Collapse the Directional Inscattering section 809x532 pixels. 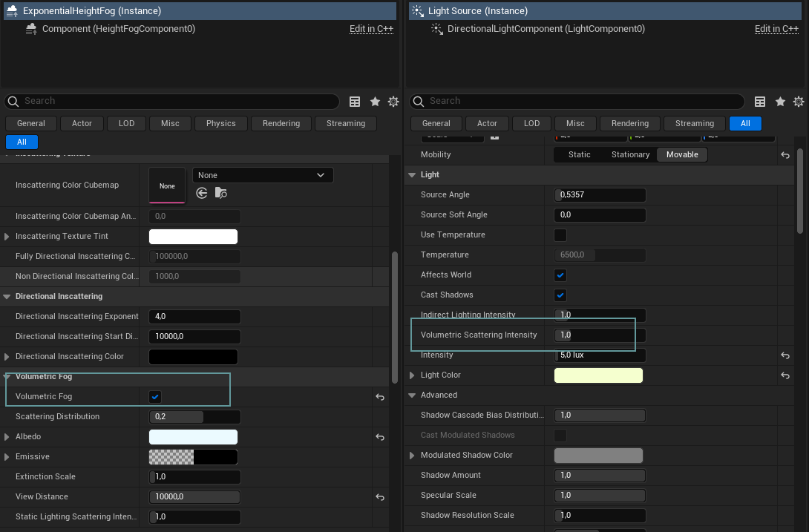[7, 296]
